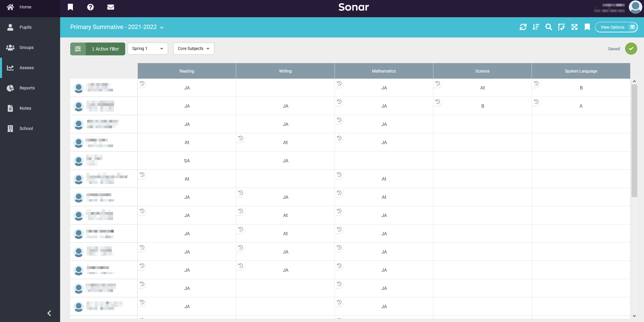Enter fullscreen with the expand arrows icon
The image size is (644, 322).
tap(574, 27)
